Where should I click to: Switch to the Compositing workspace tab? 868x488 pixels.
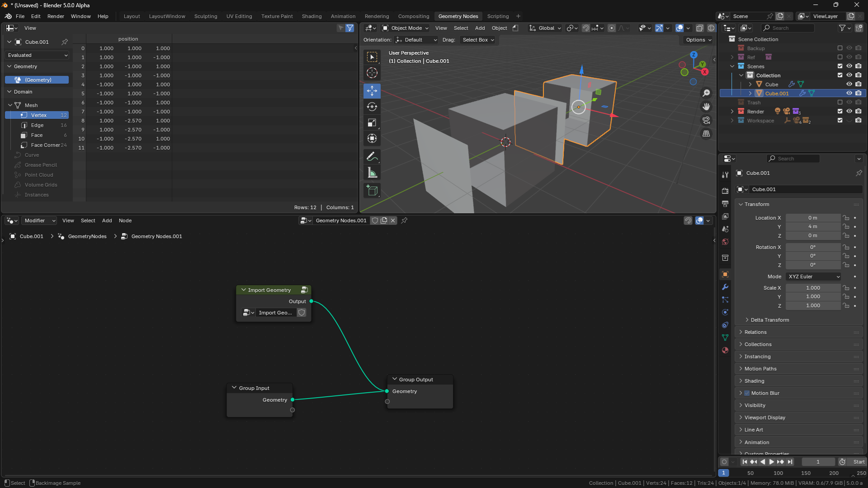pyautogui.click(x=414, y=16)
